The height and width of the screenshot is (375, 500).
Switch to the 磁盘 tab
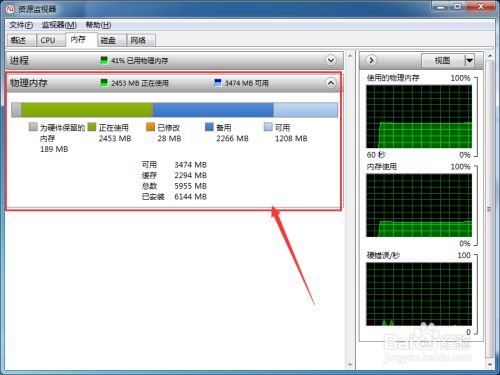tap(112, 40)
